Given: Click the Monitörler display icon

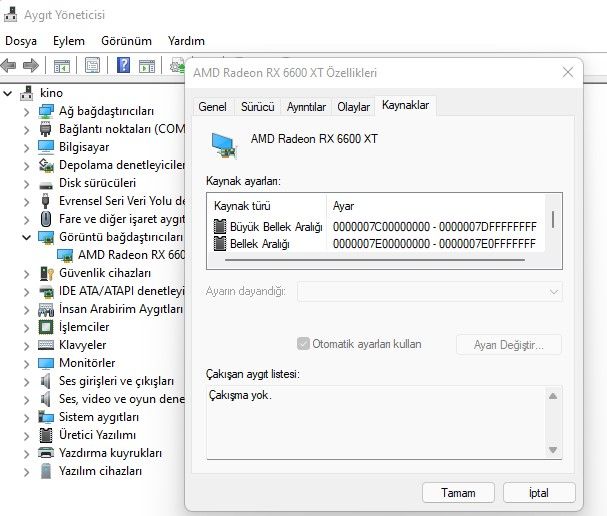Looking at the screenshot, I should click(46, 363).
